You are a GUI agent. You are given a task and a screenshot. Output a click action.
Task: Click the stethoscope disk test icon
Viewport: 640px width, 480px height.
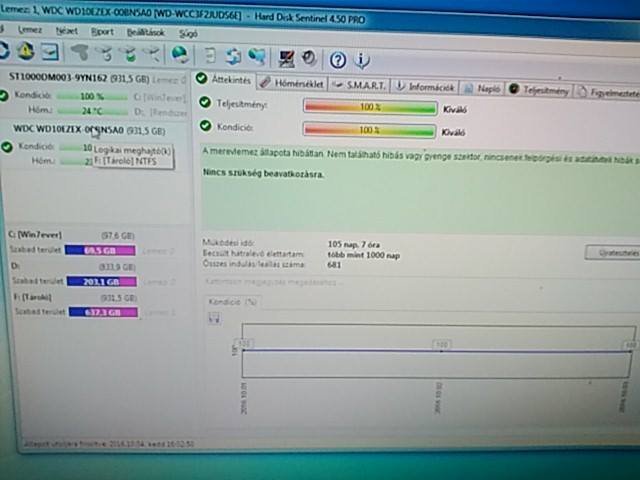(x=80, y=53)
